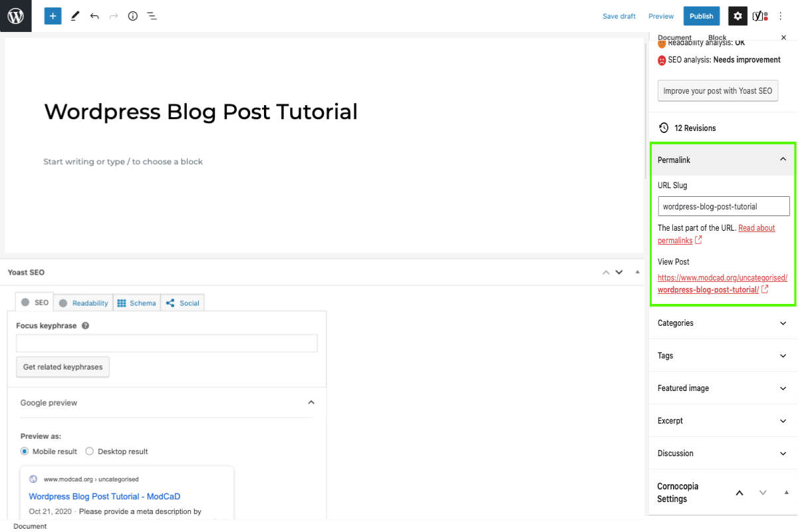Screen dimensions: 798x532
Task: Collapse the Google preview section
Action: pyautogui.click(x=168, y=403)
